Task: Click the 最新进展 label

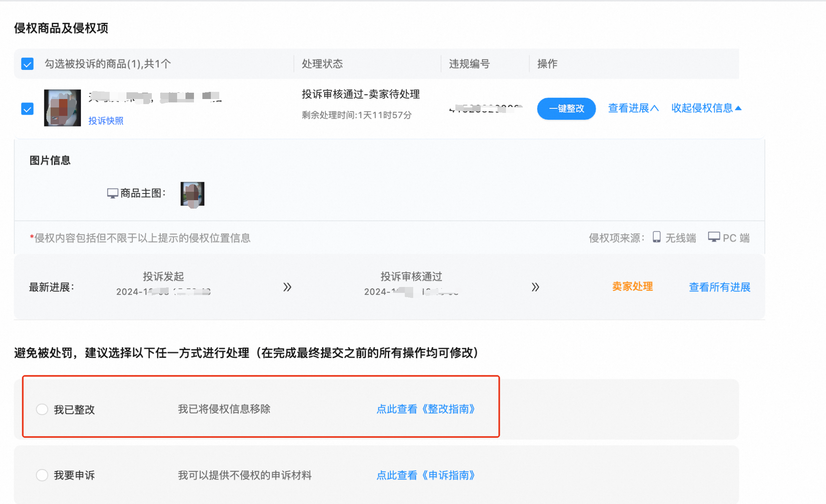Action: (51, 287)
